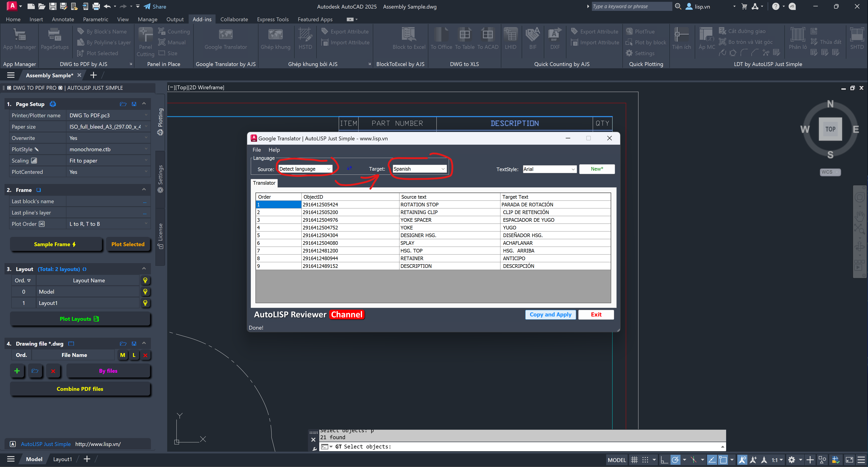
Task: Toggle grid display in status bar
Action: [x=634, y=460]
